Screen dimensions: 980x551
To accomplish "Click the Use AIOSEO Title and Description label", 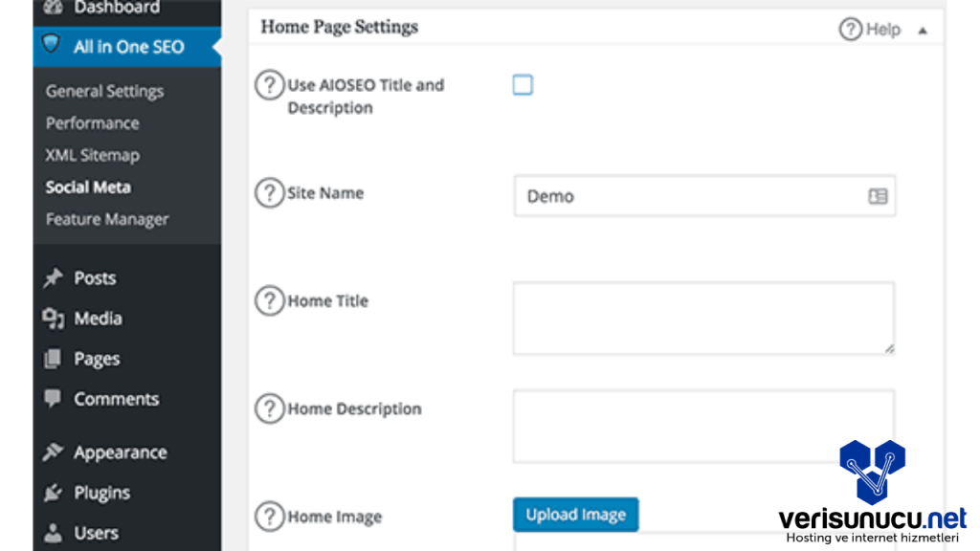I will point(366,97).
